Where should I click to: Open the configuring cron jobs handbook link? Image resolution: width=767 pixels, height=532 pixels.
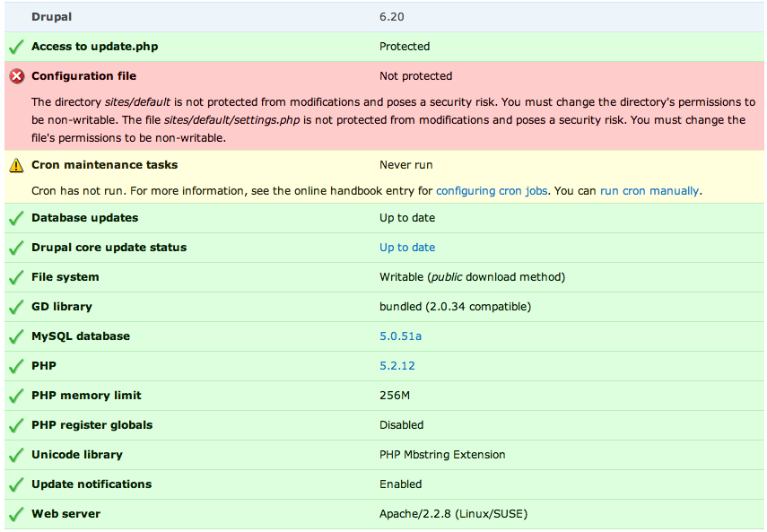tap(492, 191)
